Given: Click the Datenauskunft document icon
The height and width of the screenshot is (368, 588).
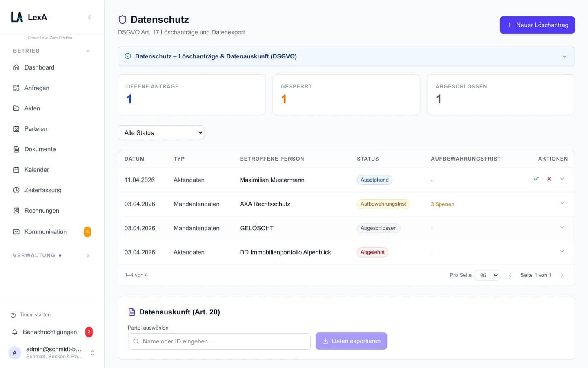Looking at the screenshot, I should point(132,312).
